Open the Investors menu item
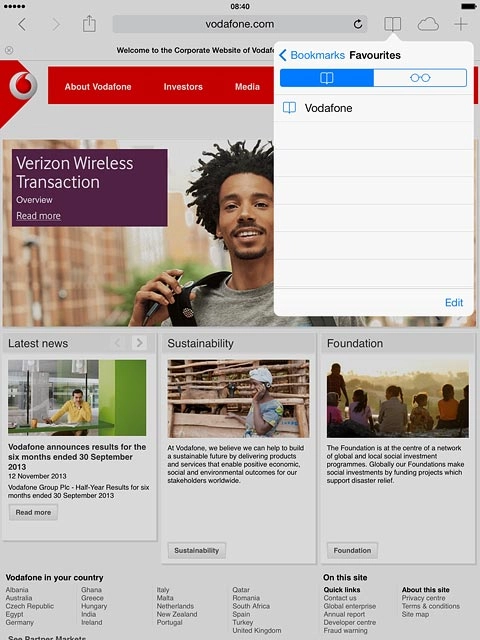 click(x=183, y=87)
